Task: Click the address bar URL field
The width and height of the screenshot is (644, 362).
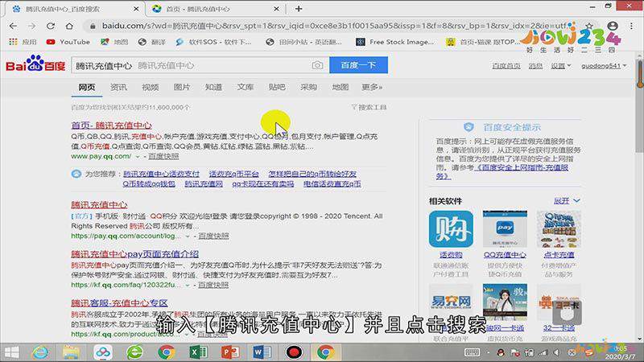Action: click(332, 26)
